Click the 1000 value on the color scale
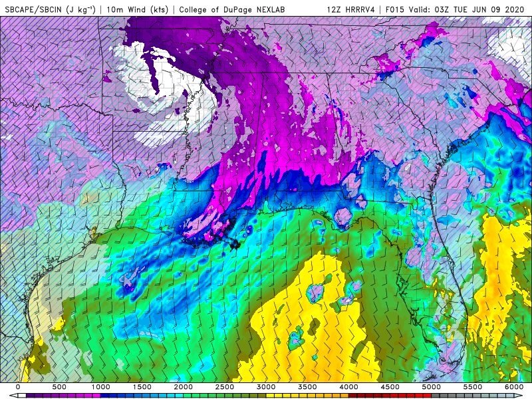Viewport: 532px width, 399px height. tap(101, 387)
